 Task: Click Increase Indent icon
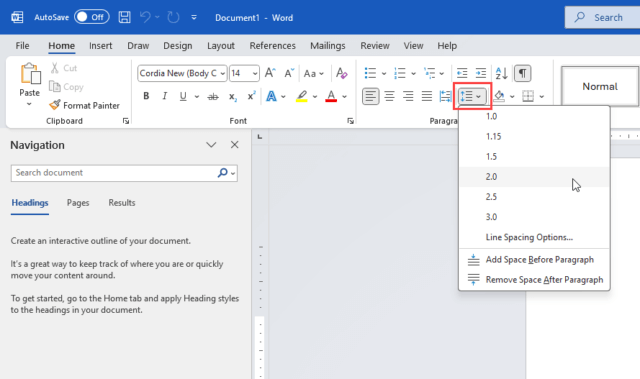point(481,73)
